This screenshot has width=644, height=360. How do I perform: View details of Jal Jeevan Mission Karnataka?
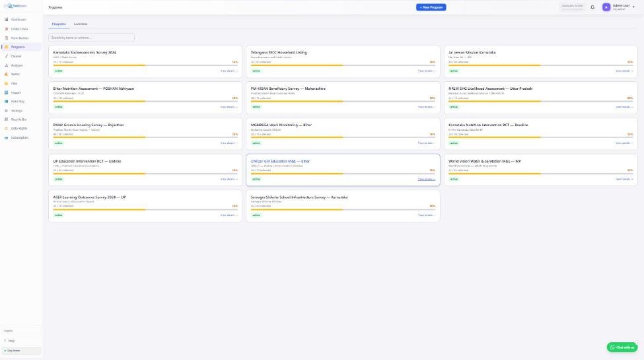coord(624,71)
